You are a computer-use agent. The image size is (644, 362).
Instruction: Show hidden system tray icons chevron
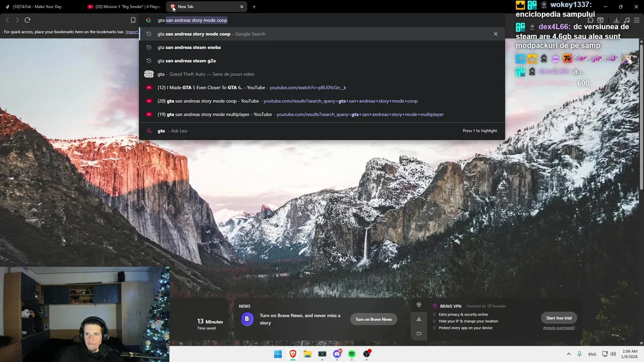pos(569,354)
